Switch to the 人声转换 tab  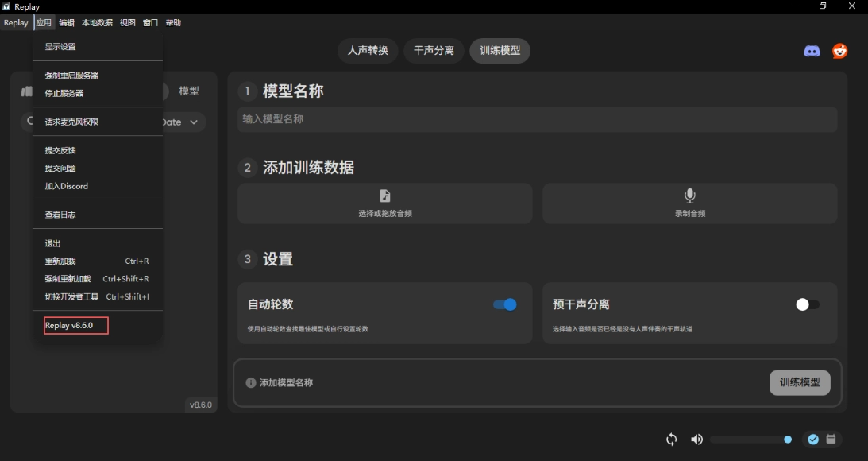pyautogui.click(x=368, y=51)
